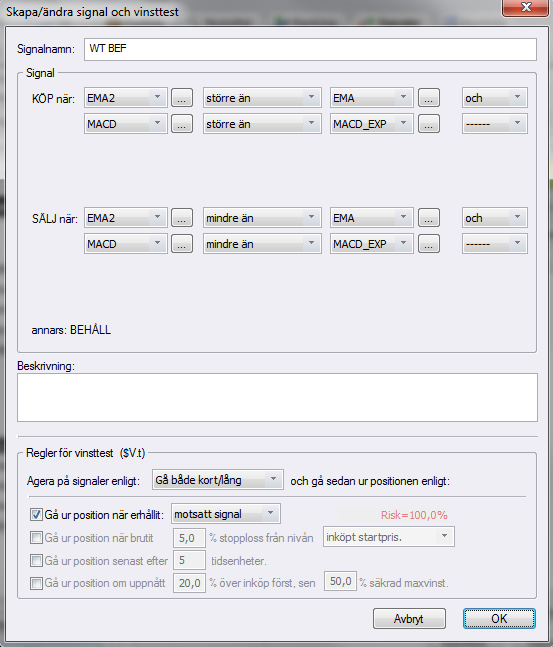Open KÖP 'större än' comparison dropdown in first row
The image size is (553, 647).
tap(262, 98)
